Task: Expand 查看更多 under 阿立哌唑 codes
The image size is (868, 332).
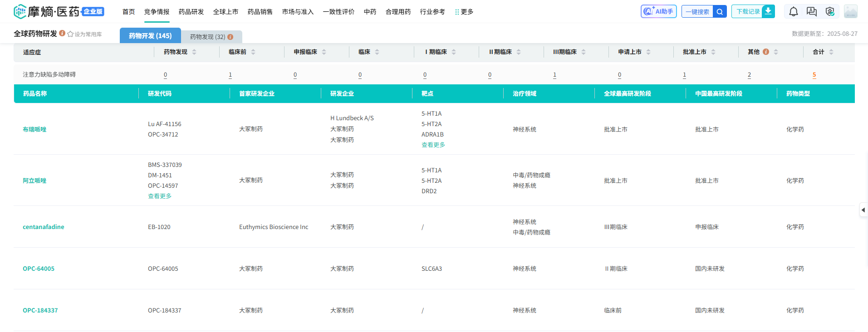Action: [160, 196]
